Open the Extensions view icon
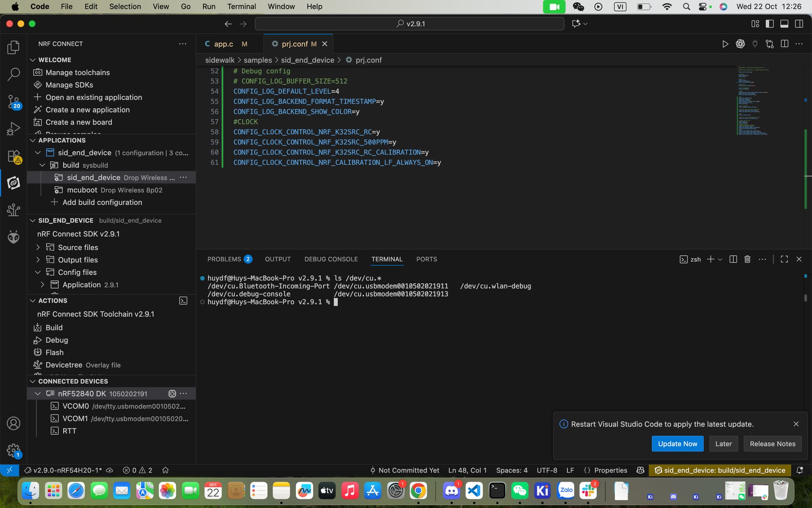 14,156
